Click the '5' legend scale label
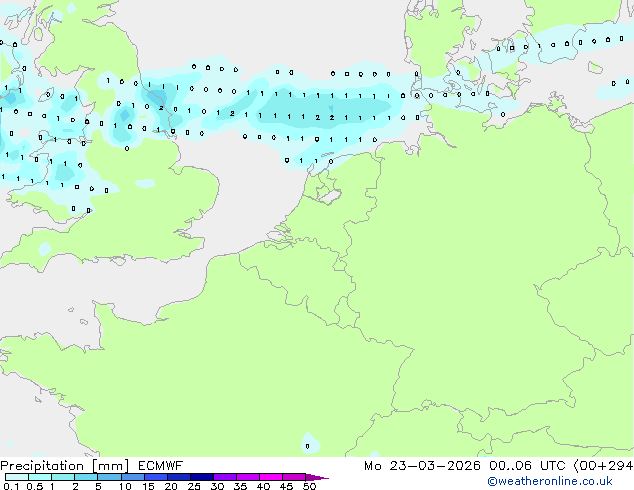The height and width of the screenshot is (490, 634). pos(98,486)
